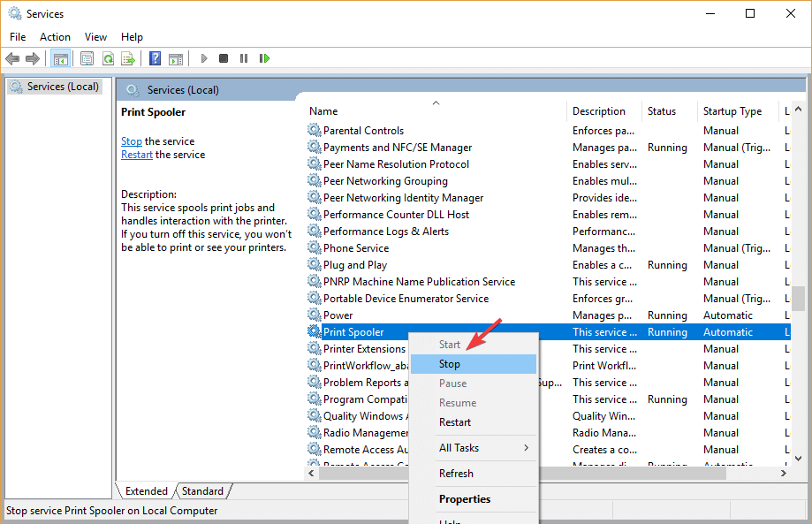Click the gear icon beside Radio Management
The image size is (812, 524).
[314, 432]
